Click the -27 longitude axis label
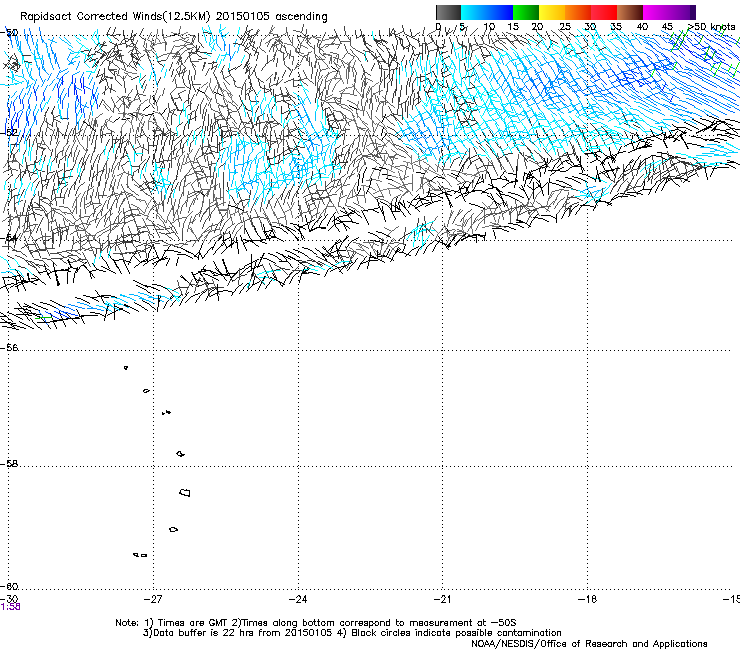Viewport: 740px width, 650px height. 153,599
